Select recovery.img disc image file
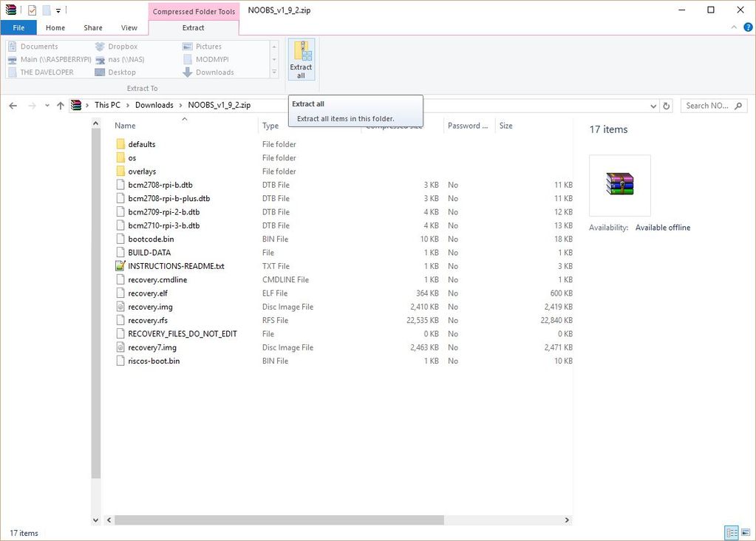The image size is (756, 541). point(145,307)
